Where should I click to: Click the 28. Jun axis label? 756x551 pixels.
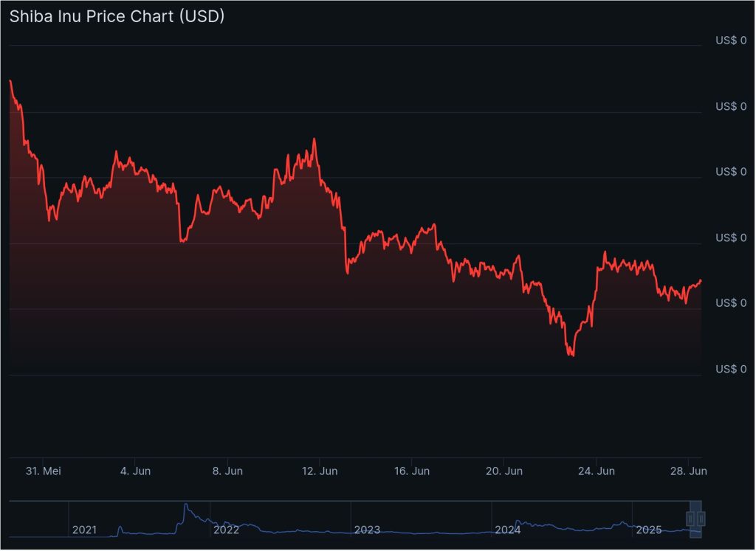pos(689,471)
